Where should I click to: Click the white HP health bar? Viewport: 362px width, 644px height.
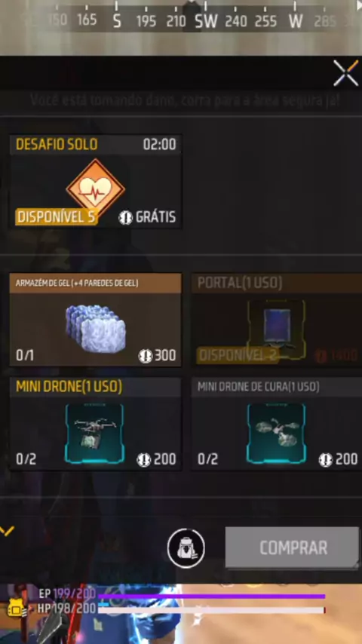(211, 610)
